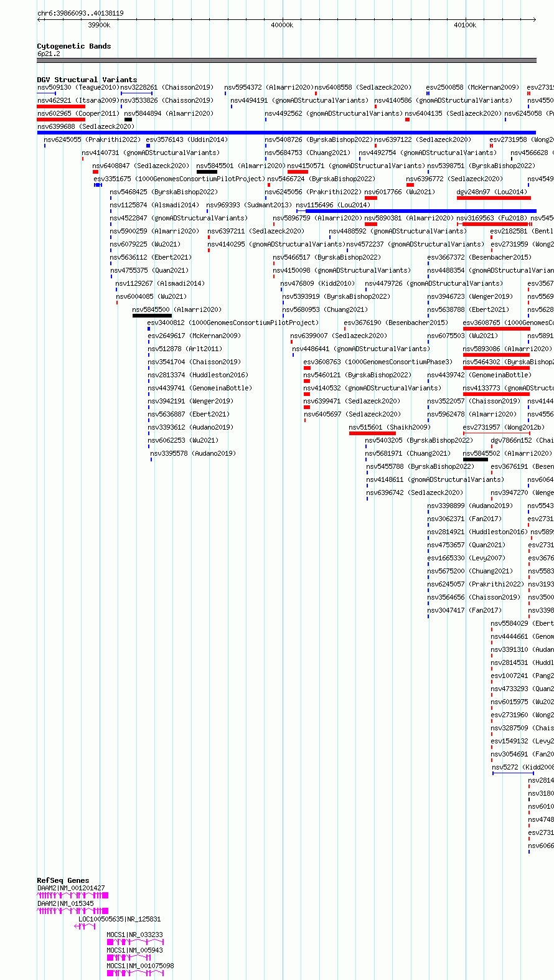Click variant label esv2649617 (McKernan2009)
The height and width of the screenshot is (980, 554).
[194, 336]
